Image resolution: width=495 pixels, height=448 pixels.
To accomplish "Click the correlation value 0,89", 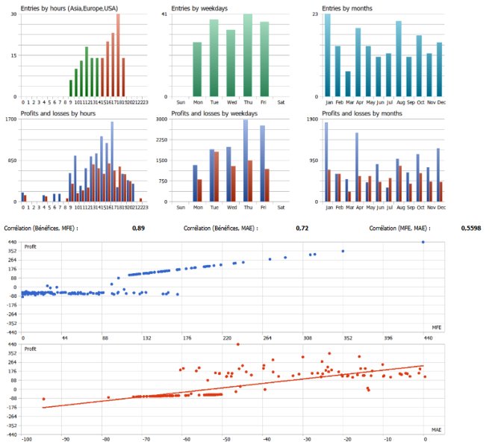I will tap(139, 228).
